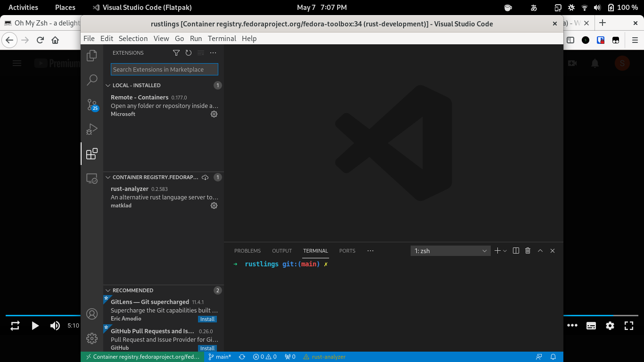The width and height of the screenshot is (644, 362).
Task: Toggle subtitles on the video player
Action: coord(591,325)
